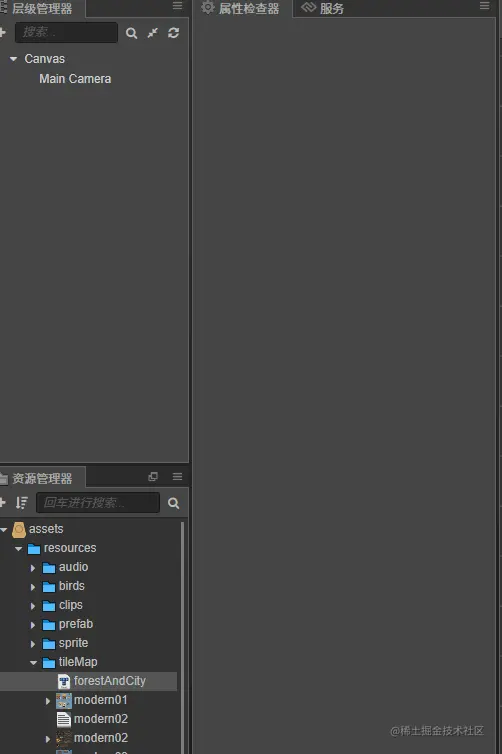This screenshot has height=754, width=502.
Task: Select the Canvas node label
Action: (x=45, y=59)
